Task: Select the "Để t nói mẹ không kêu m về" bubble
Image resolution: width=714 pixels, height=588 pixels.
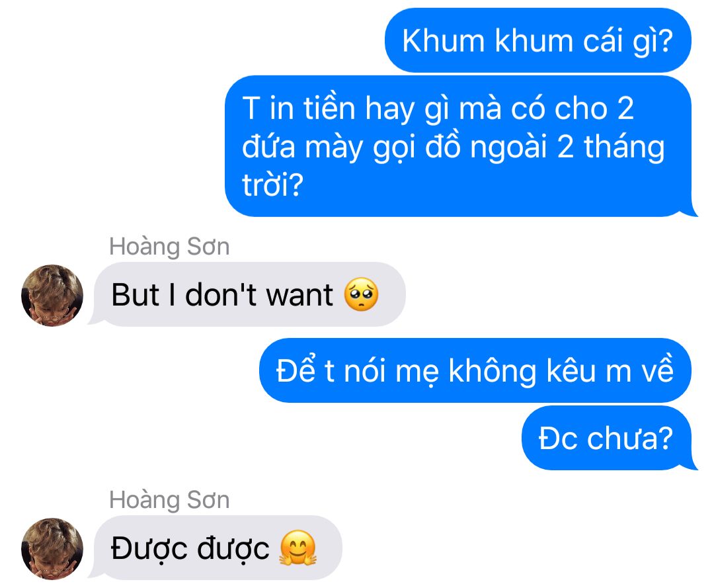Action: point(475,370)
